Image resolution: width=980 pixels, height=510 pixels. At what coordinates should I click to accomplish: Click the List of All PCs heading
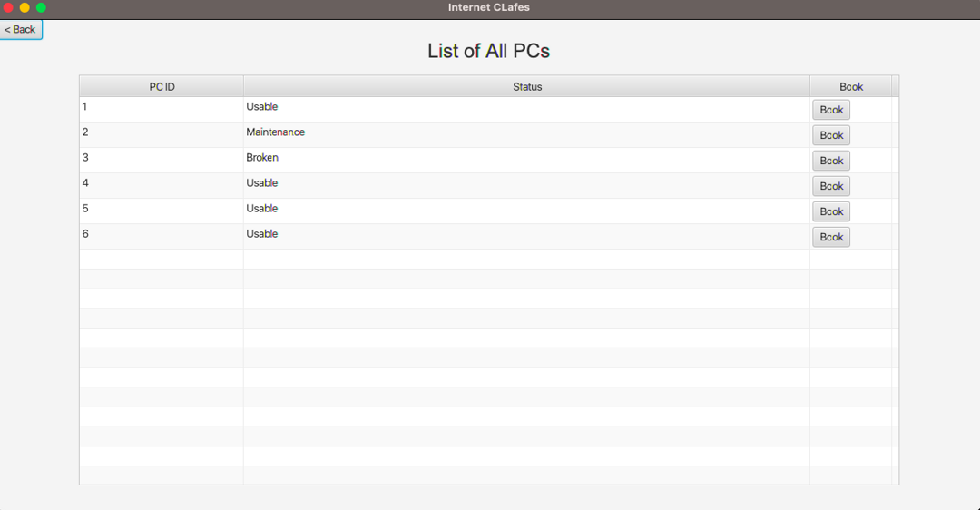488,51
